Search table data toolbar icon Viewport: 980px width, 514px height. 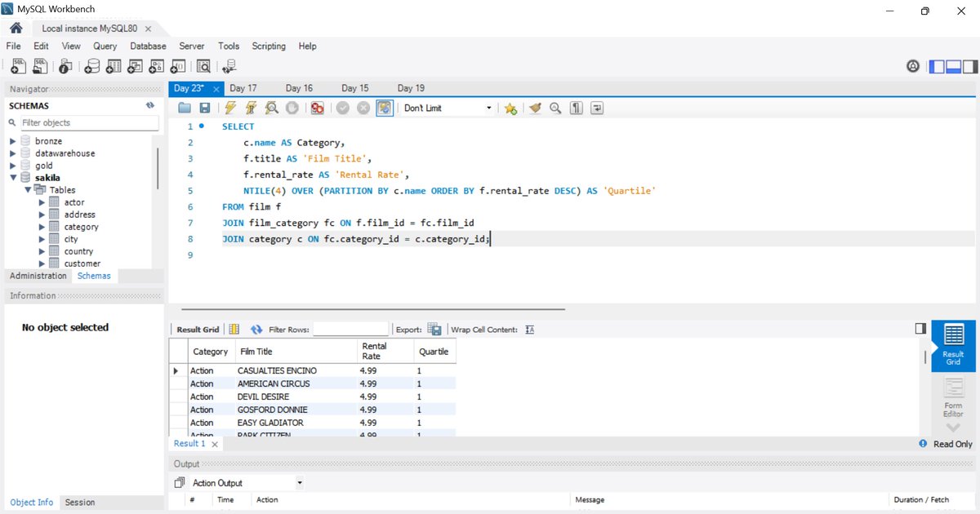pos(203,66)
